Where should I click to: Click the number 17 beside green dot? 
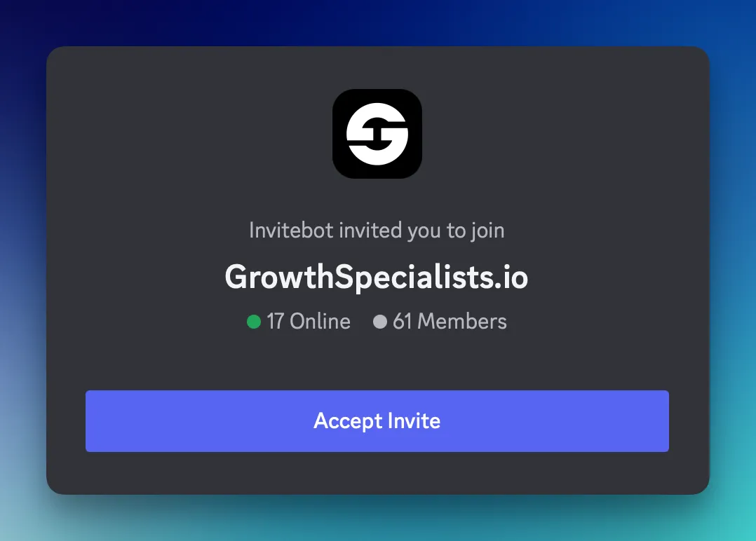[x=275, y=322]
